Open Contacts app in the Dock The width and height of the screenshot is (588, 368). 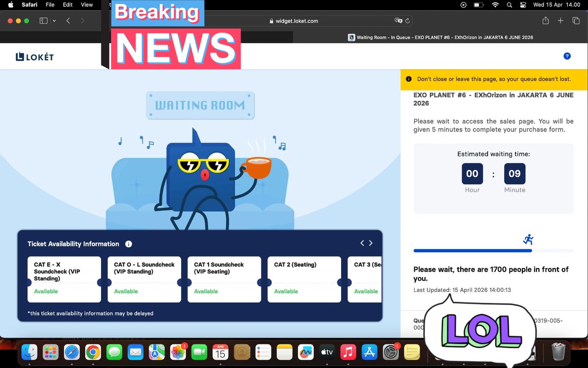tap(242, 352)
